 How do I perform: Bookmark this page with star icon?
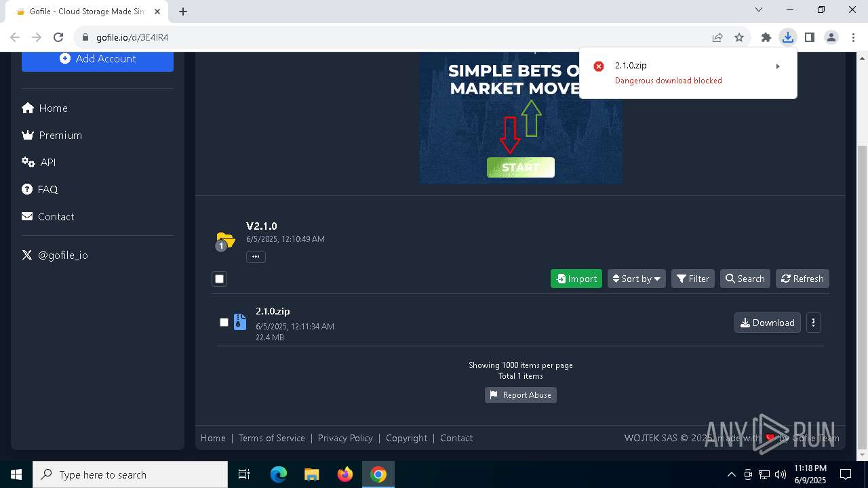point(739,37)
